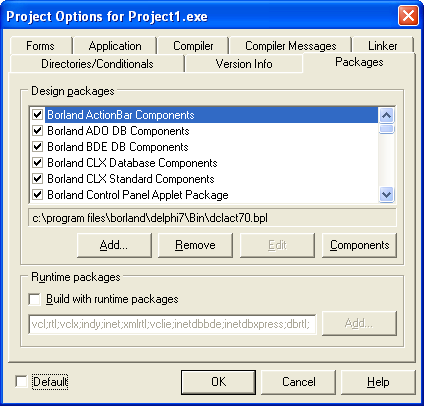Uncheck Borland ADO DB Components
Screen dimensions: 424x406
(x=37, y=131)
